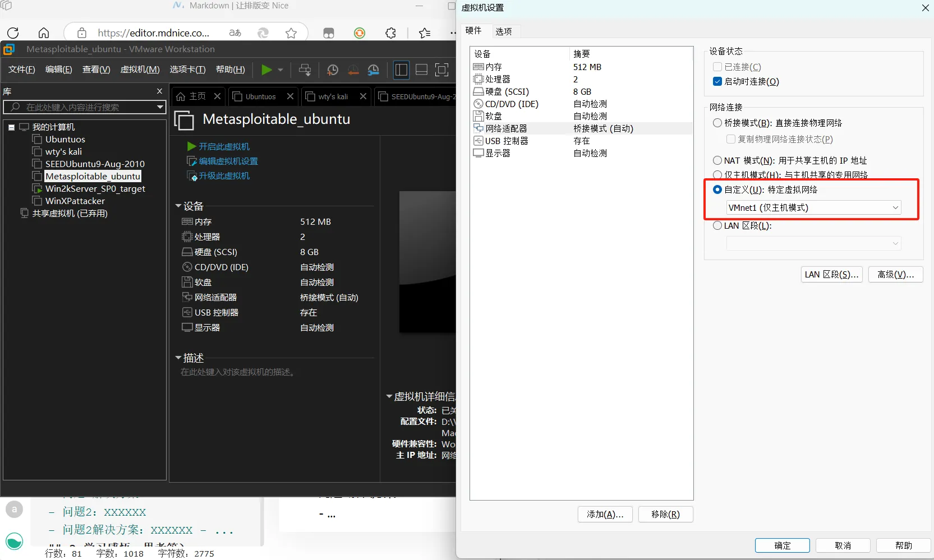Open the LAN 区段 dropdown list

813,243
